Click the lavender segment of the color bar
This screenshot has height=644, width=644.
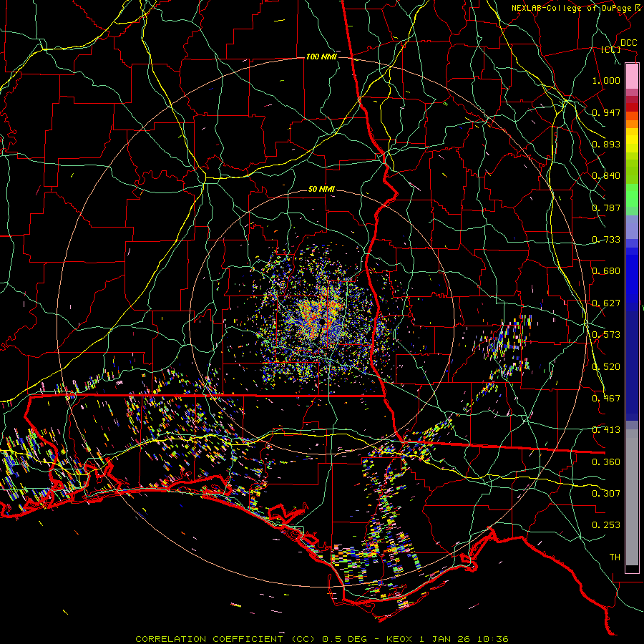[632, 227]
